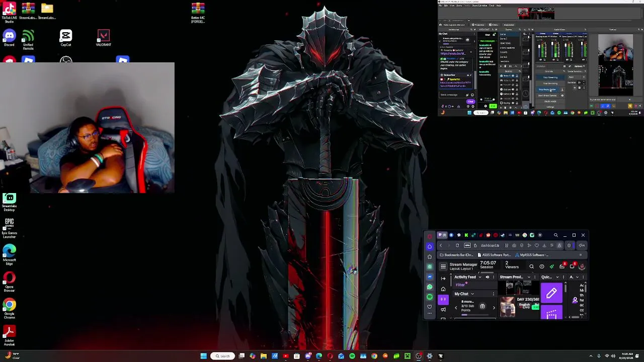The height and width of the screenshot is (362, 644).
Task: Expand the Stream Preview panel dropdown
Action: [x=528, y=277]
